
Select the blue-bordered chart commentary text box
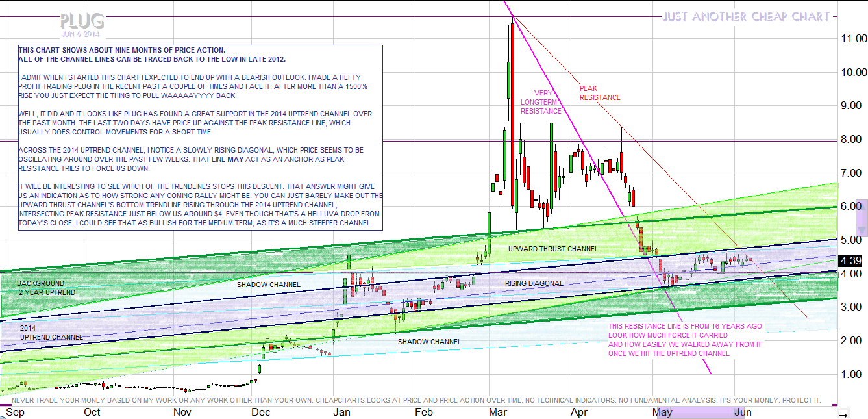201,138
